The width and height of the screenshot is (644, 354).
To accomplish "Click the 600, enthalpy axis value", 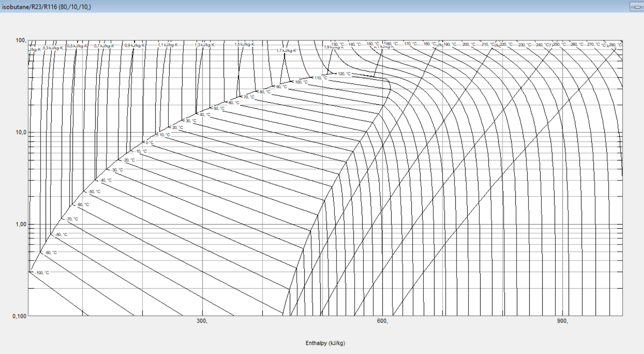I will pyautogui.click(x=382, y=321).
